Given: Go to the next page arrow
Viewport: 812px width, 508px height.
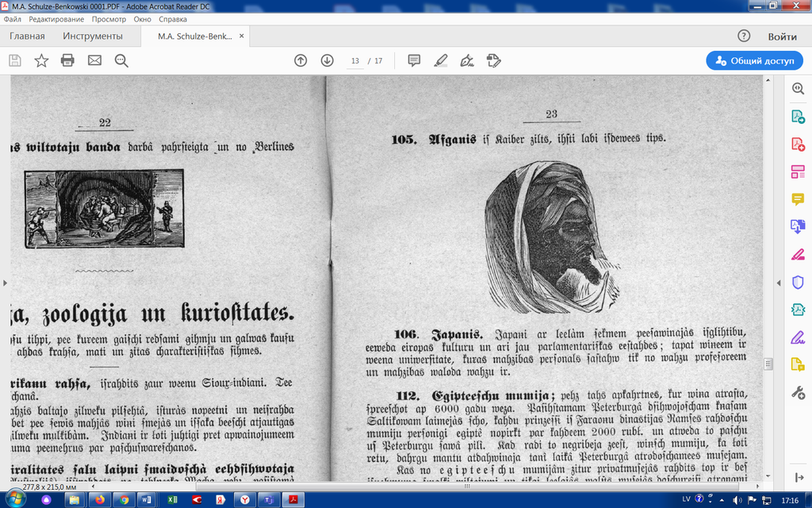Looking at the screenshot, I should [x=327, y=60].
